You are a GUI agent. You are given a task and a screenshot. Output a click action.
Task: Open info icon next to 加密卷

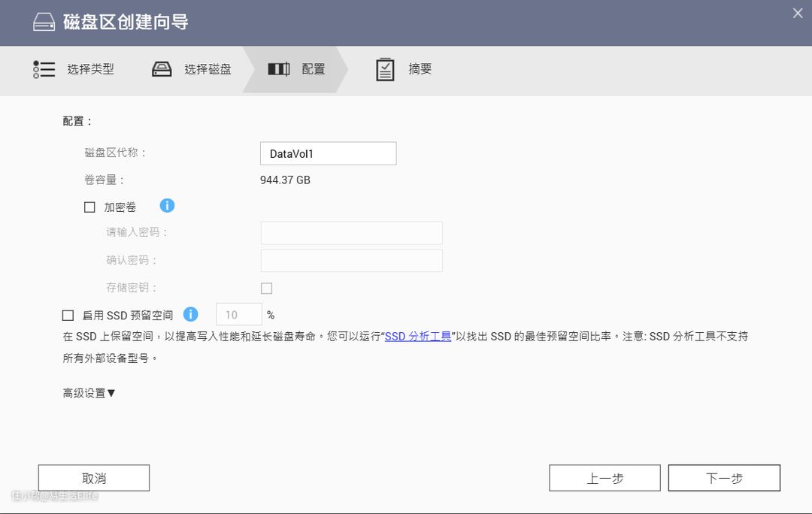click(x=167, y=206)
